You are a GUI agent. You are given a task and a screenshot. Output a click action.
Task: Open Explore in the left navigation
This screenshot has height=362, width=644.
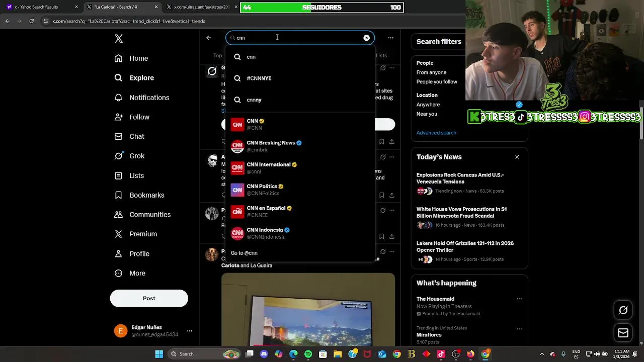[x=134, y=78]
